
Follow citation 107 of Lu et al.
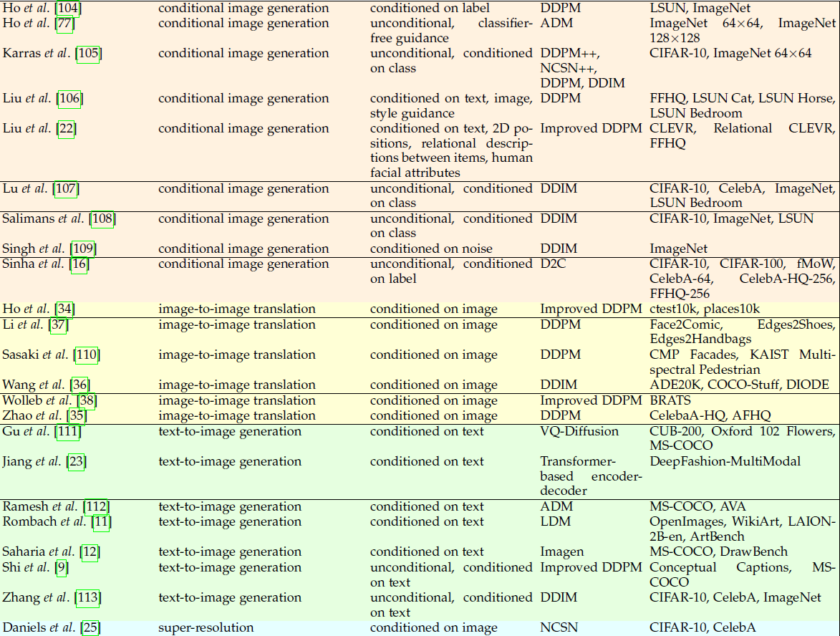click(66, 188)
